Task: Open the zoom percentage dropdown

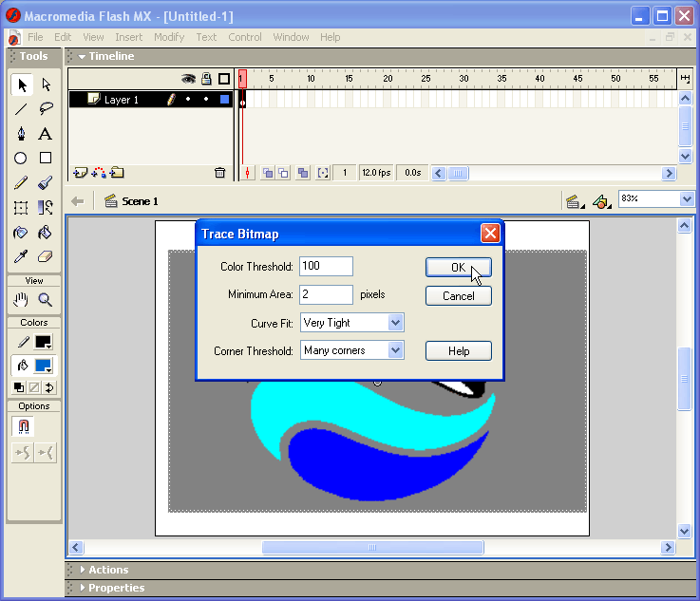Action: pyautogui.click(x=687, y=199)
